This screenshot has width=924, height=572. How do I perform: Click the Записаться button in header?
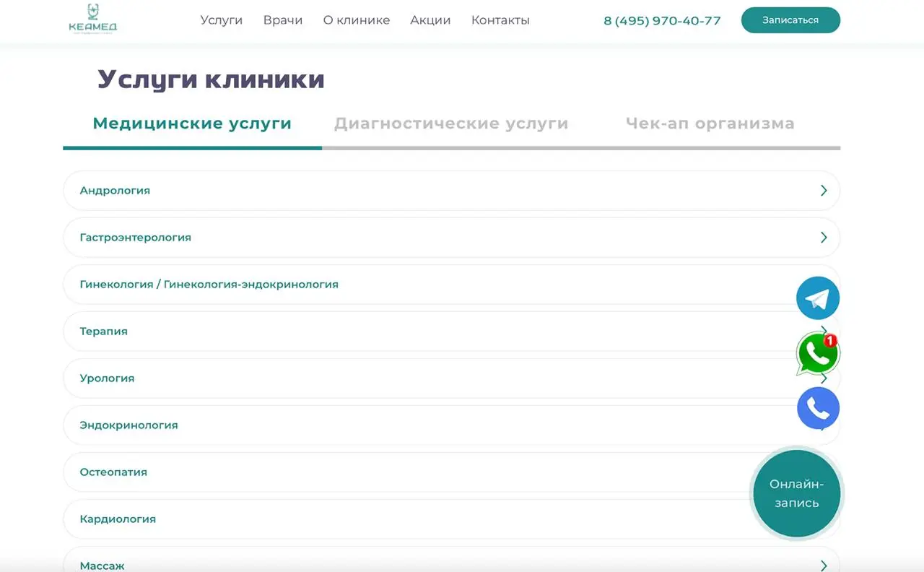point(790,20)
